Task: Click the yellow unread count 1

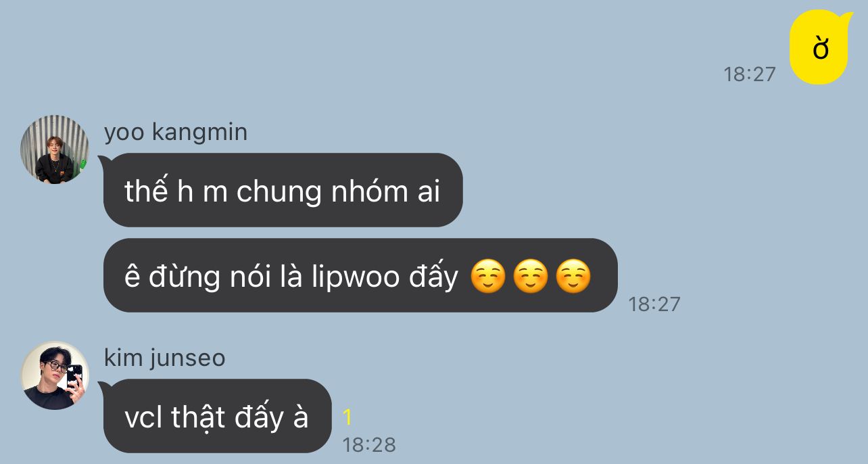Action: pyautogui.click(x=347, y=418)
